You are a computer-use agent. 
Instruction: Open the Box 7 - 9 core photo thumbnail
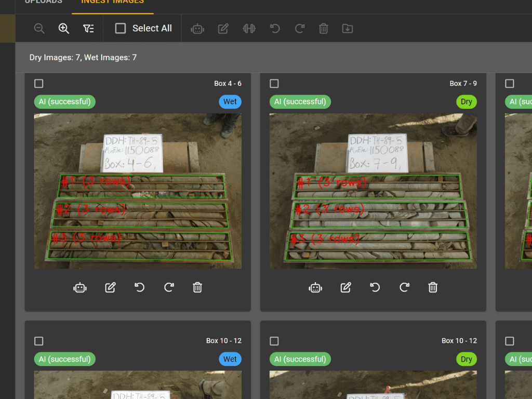[x=373, y=191]
